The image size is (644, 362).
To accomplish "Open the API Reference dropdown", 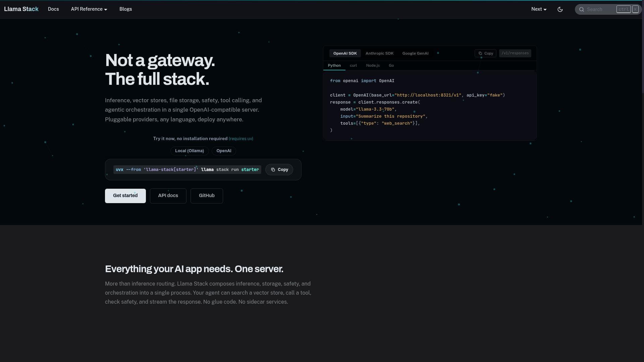I will 89,9.
